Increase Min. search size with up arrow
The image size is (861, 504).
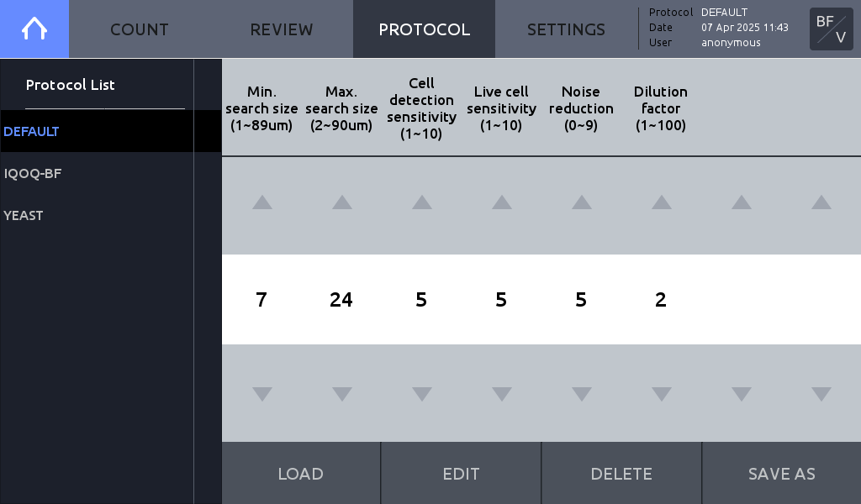[262, 202]
